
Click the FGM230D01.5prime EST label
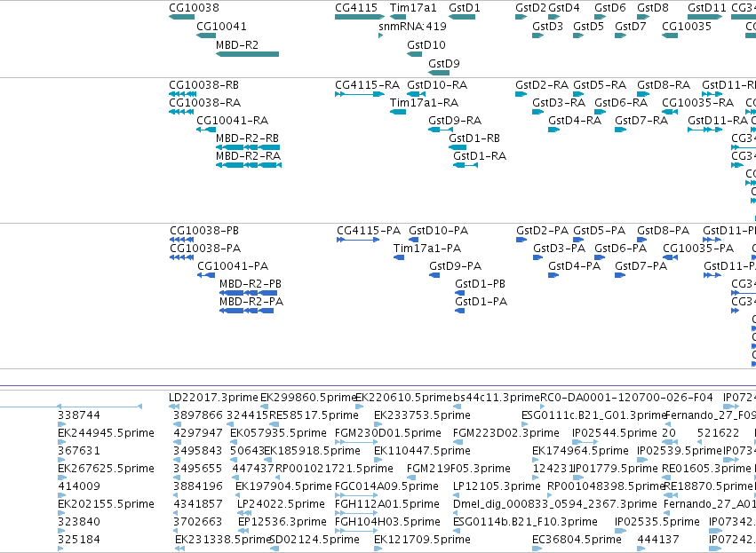tap(388, 433)
